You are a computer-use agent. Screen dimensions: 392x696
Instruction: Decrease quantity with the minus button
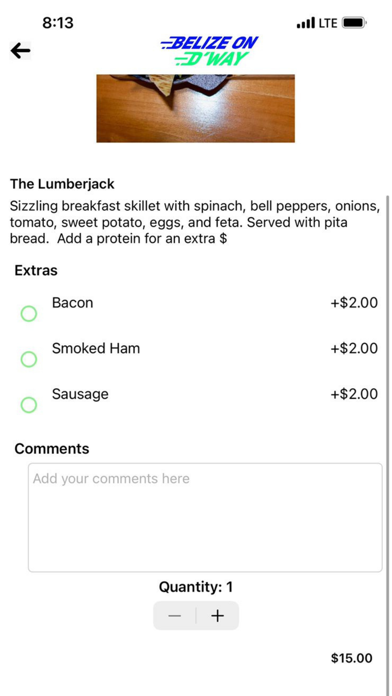[175, 616]
